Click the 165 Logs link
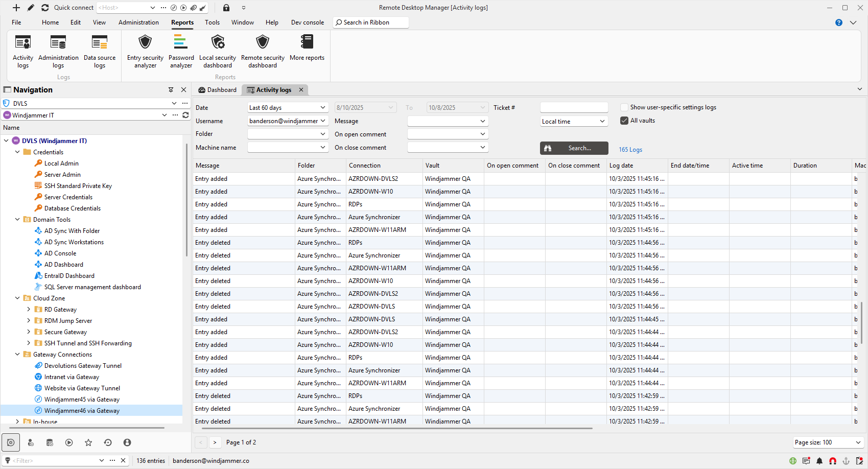The width and height of the screenshot is (868, 469). pos(630,150)
